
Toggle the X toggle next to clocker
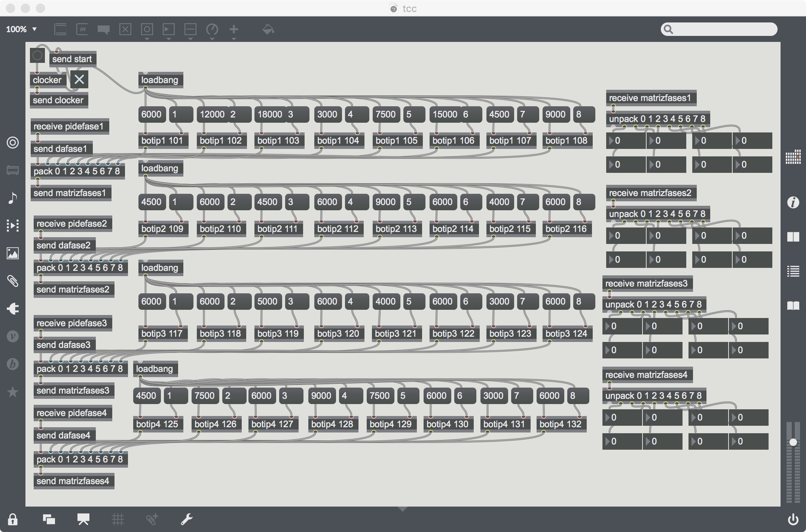79,79
